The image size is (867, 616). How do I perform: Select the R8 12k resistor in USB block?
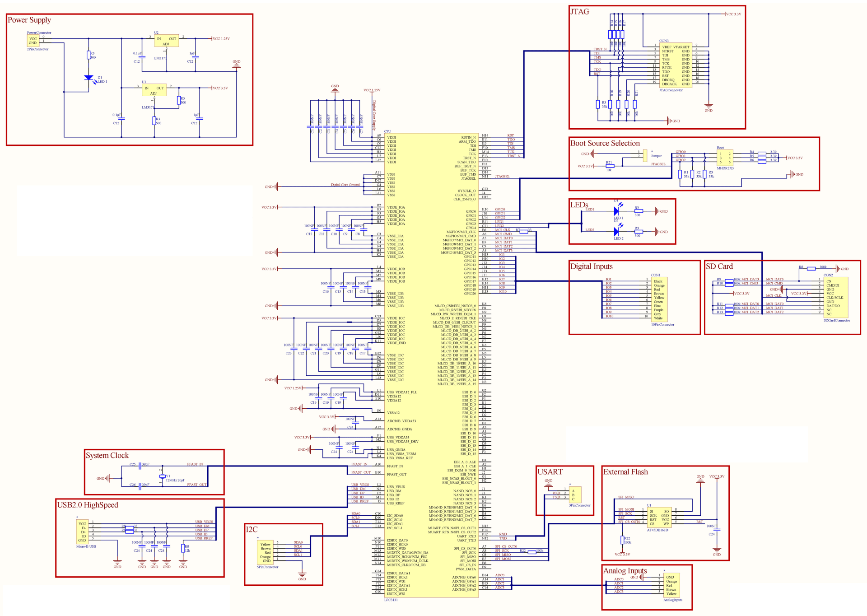point(183,548)
